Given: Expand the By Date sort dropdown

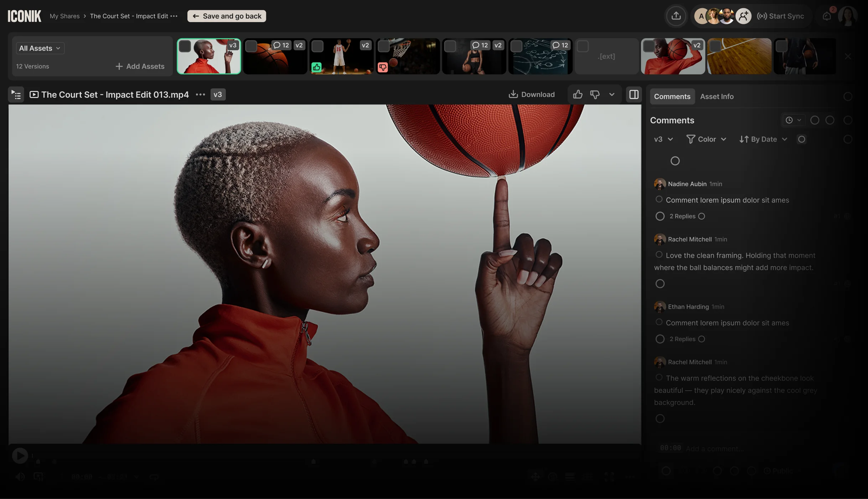Looking at the screenshot, I should [763, 139].
